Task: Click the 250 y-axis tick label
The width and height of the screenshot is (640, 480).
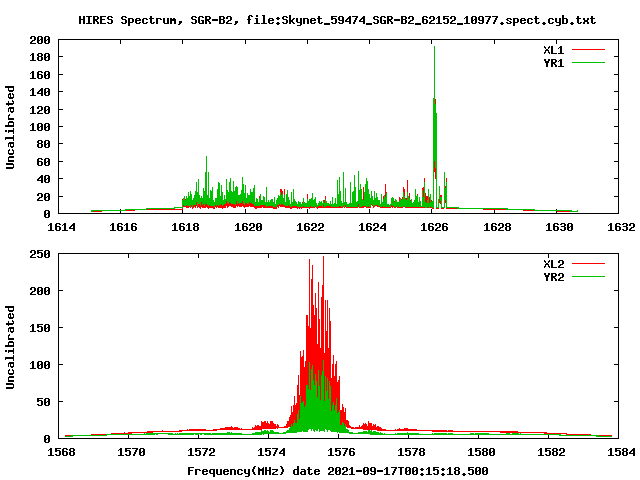Action: (40, 254)
